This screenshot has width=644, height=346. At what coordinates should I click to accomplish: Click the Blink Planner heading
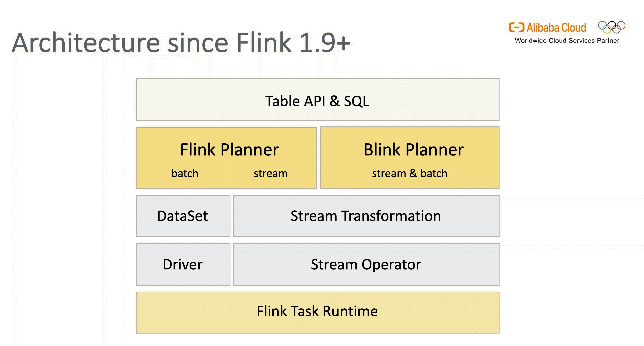click(413, 150)
